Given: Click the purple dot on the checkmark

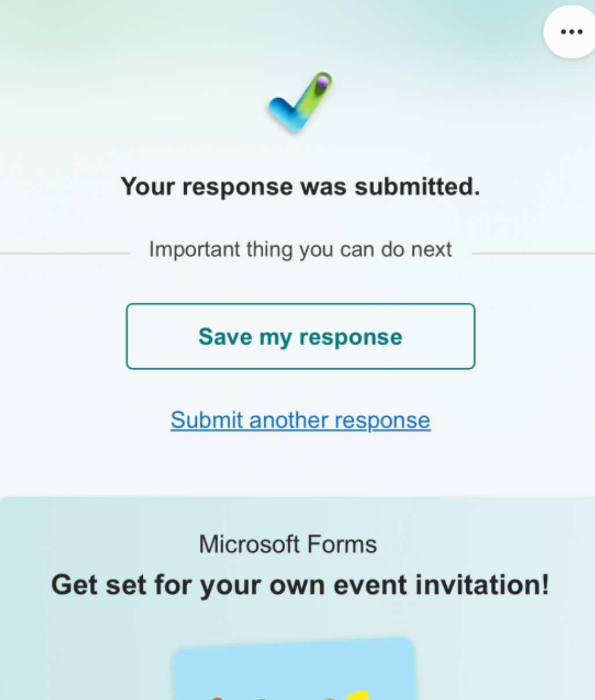Looking at the screenshot, I should [x=323, y=83].
